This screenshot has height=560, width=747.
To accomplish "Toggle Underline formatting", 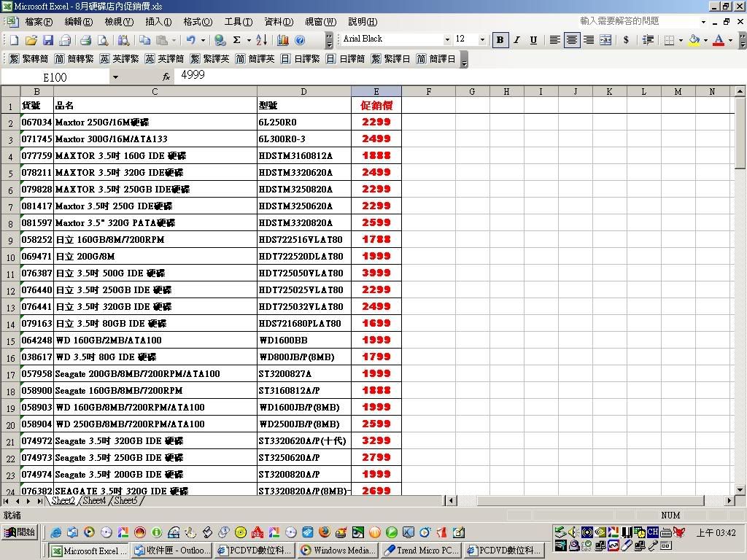I will coord(533,40).
